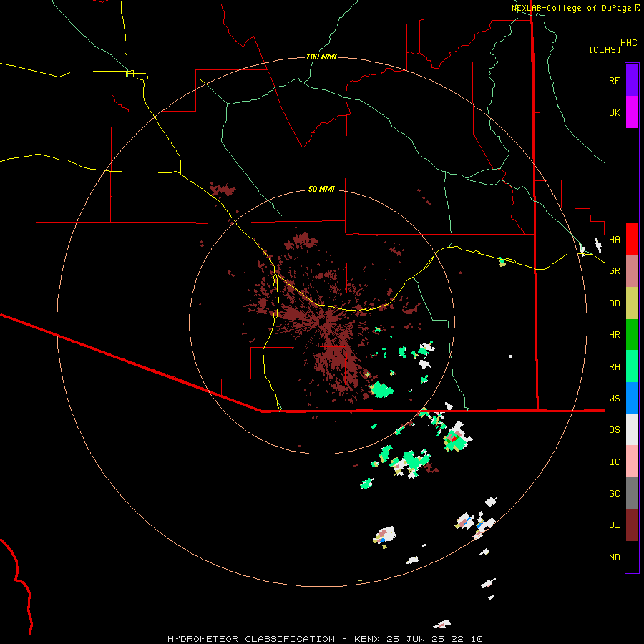Click the BI brown legend swatch
Screen dimensions: 644x644
point(632,525)
